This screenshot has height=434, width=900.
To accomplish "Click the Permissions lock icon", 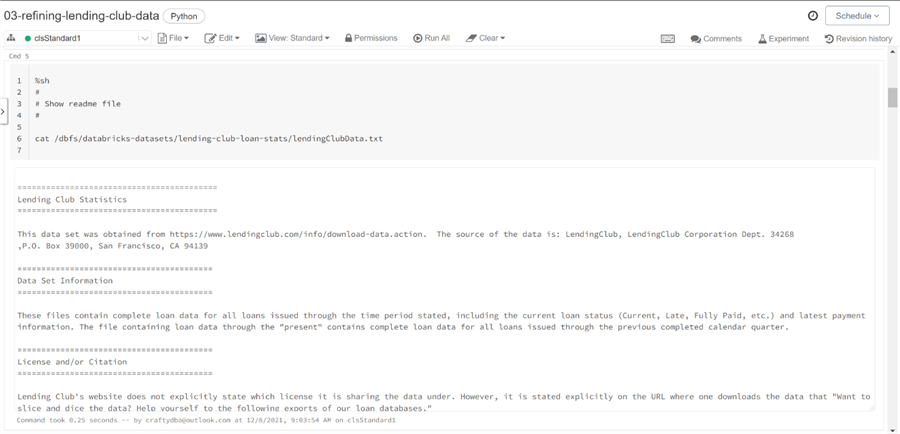I will click(x=348, y=38).
